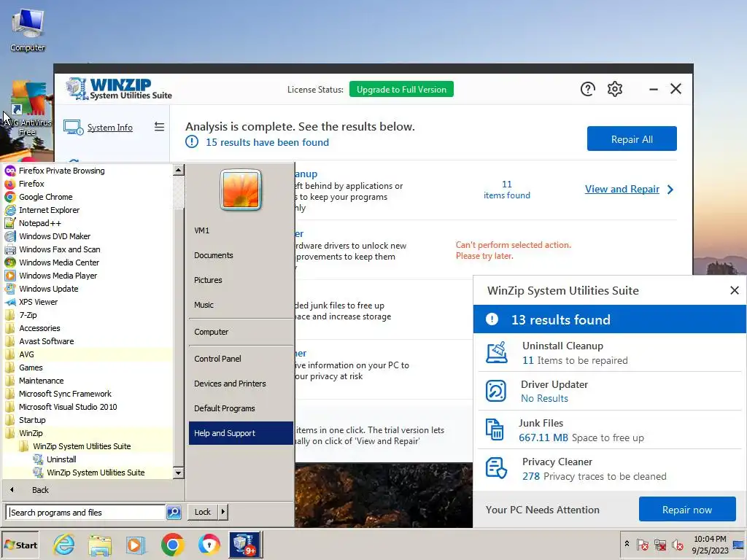
Task: Toggle the sidebar hamburger menu icon
Action: click(159, 127)
